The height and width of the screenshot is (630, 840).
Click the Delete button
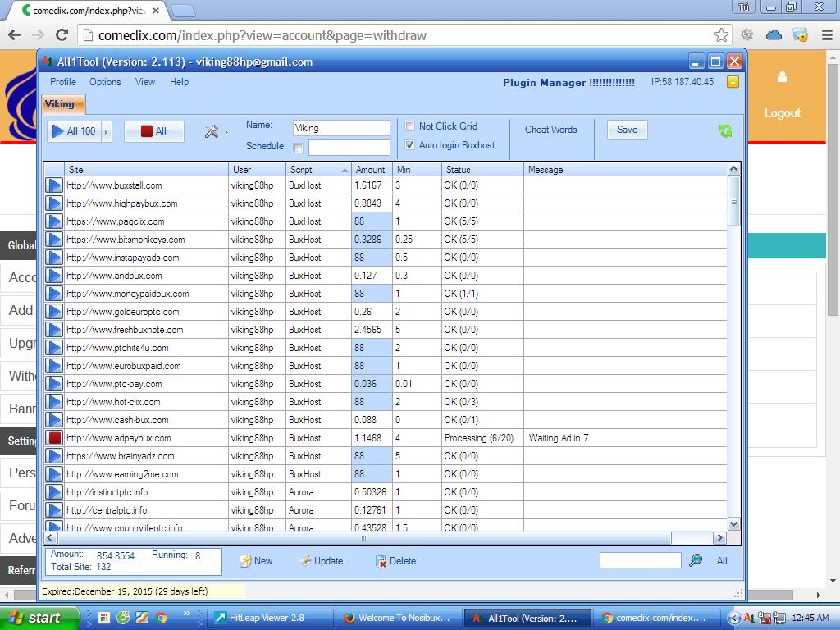point(395,561)
